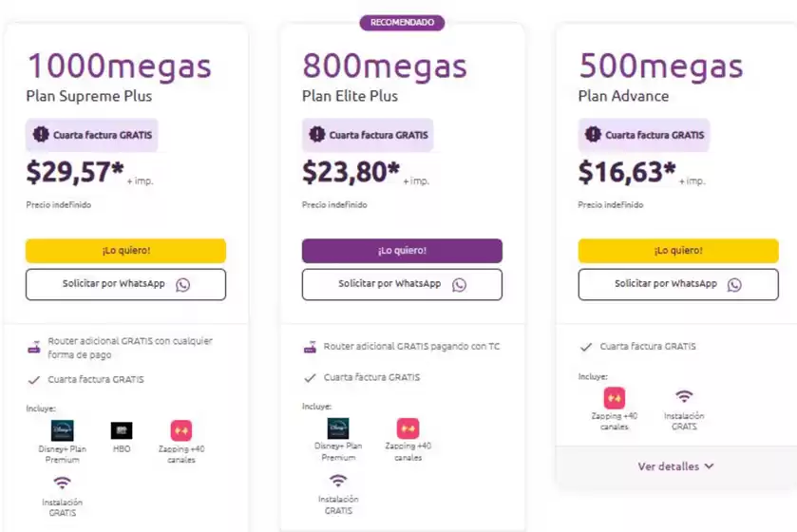
Task: Click Zapping icon in Plan Supreme Plus
Action: pos(181,430)
